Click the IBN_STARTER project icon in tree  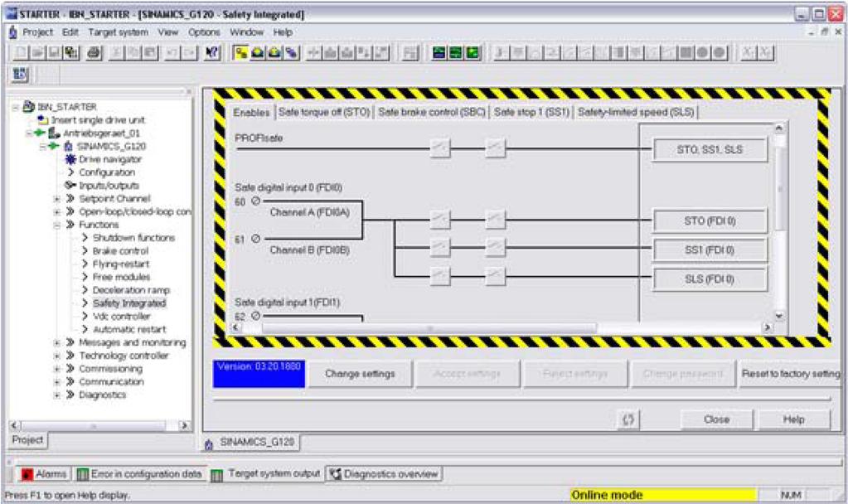(x=29, y=107)
